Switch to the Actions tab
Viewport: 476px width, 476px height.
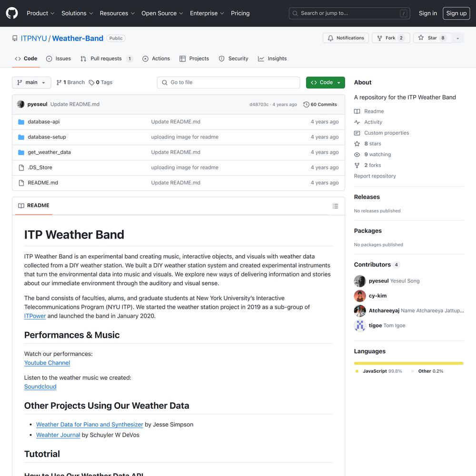(x=156, y=59)
